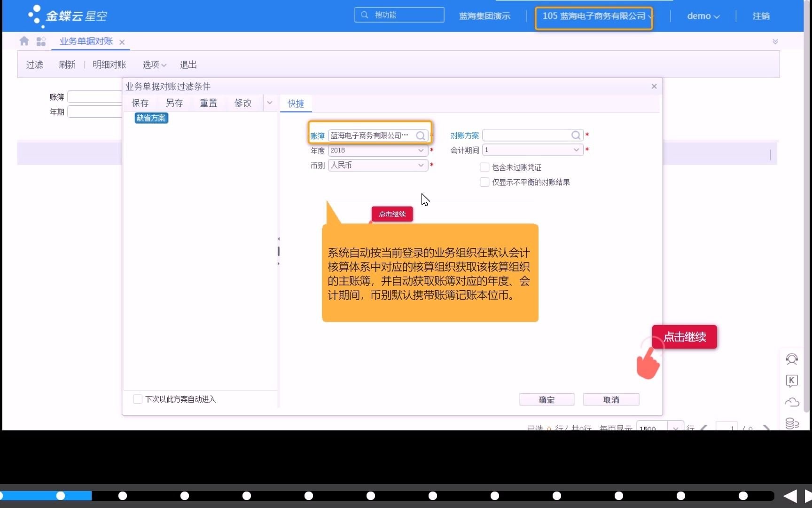This screenshot has width=812, height=508.
Task: Click the previous page arrow in pager
Action: point(703,428)
